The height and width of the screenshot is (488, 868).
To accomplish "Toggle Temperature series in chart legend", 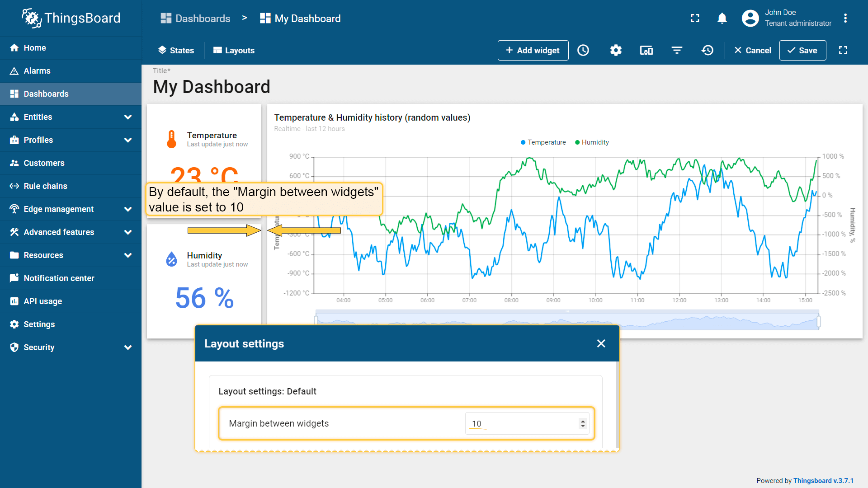I will click(x=543, y=142).
